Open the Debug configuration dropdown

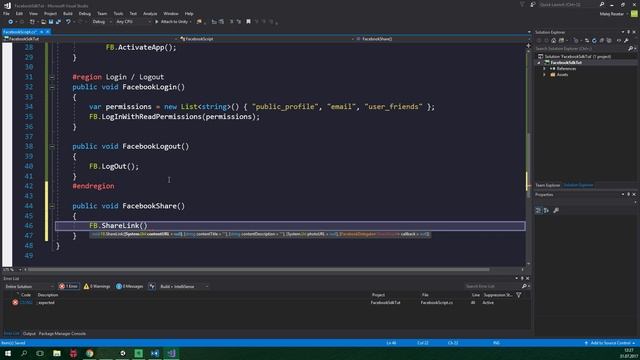[x=101, y=22]
